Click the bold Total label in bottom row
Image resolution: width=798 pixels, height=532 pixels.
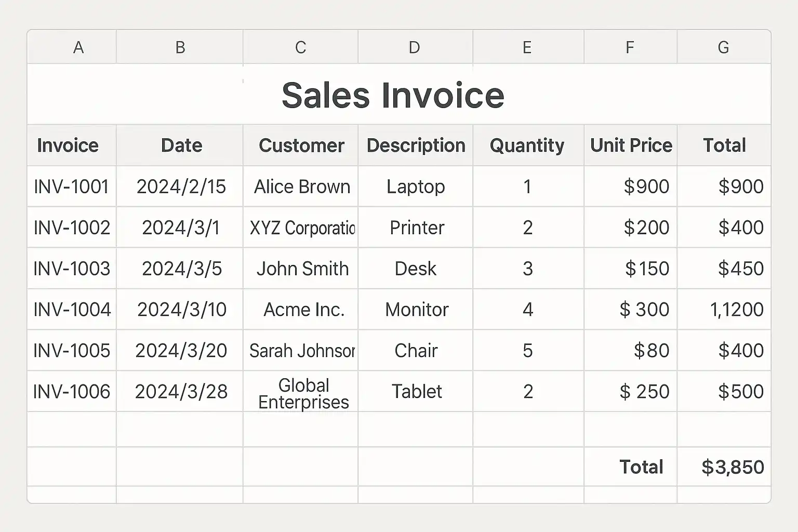click(x=641, y=467)
